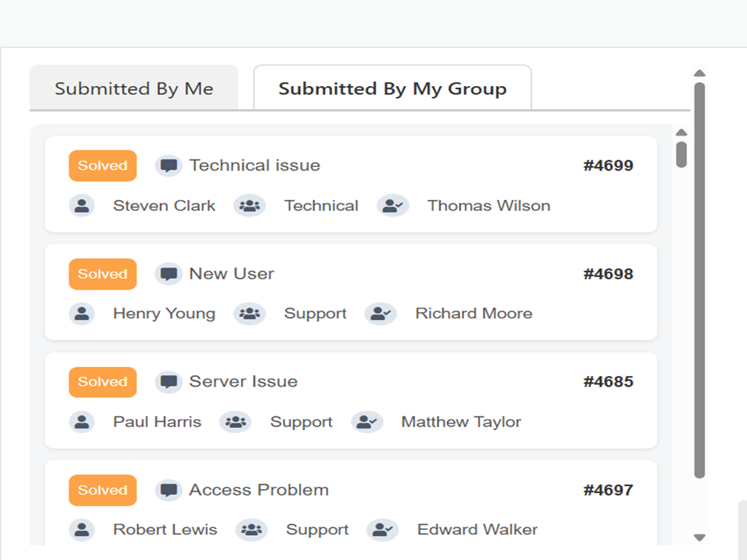
Task: Select the Submitted By My Group tab
Action: coord(392,88)
